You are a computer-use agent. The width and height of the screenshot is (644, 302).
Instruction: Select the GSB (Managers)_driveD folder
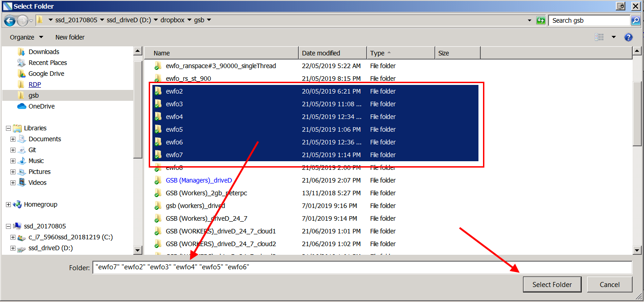(199, 180)
